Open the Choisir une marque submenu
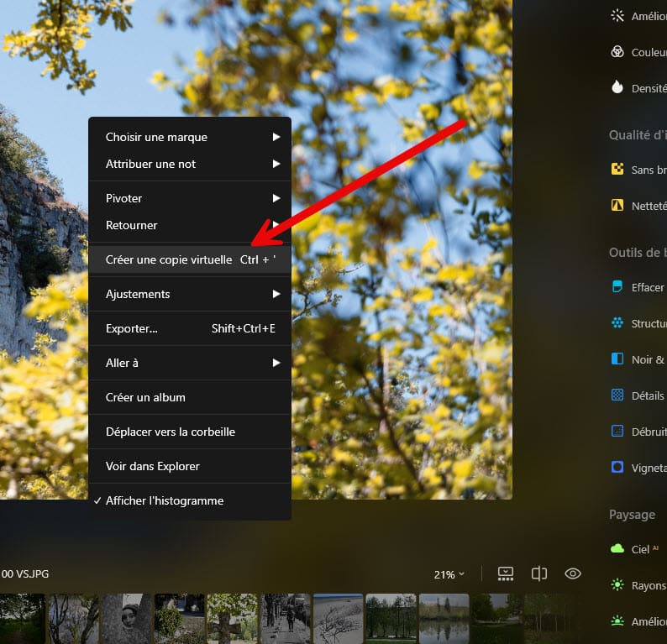Image resolution: width=667 pixels, height=644 pixels. [x=190, y=137]
